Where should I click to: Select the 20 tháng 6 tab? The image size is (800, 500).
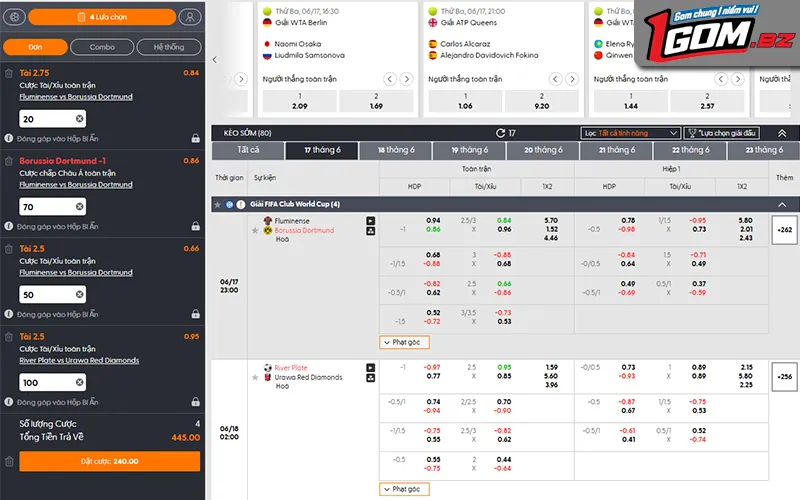pyautogui.click(x=543, y=150)
